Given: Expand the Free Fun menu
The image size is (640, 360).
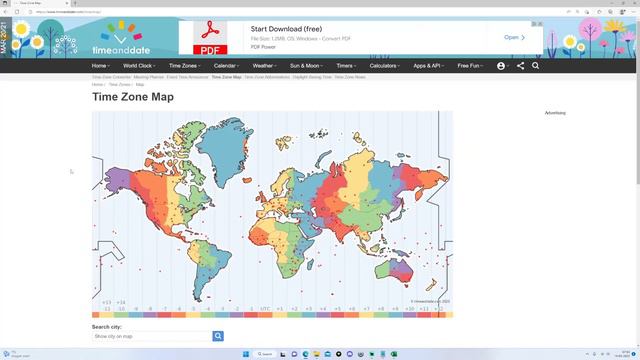Looking at the screenshot, I should click(470, 66).
